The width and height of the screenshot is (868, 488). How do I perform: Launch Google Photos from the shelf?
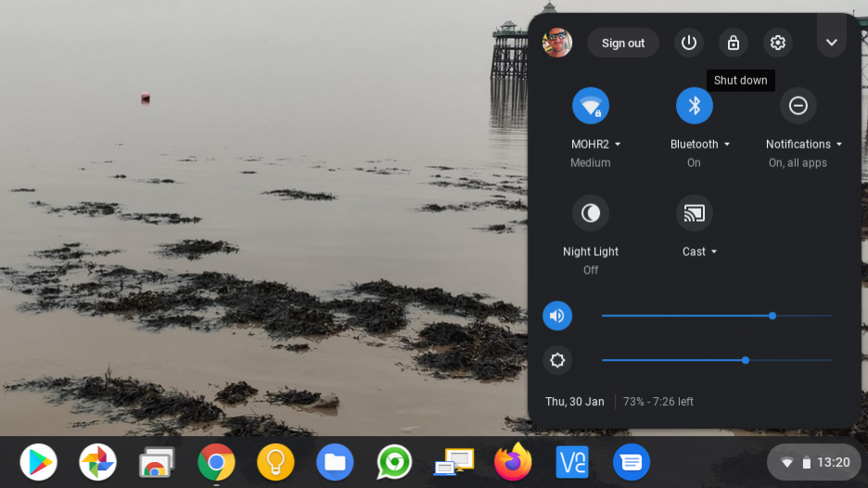(x=97, y=462)
